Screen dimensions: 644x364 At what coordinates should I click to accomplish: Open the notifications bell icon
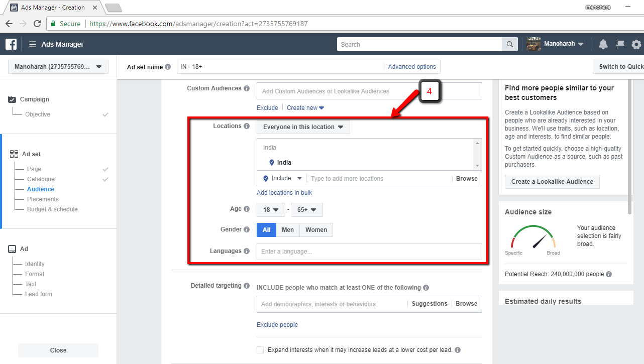pyautogui.click(x=603, y=44)
